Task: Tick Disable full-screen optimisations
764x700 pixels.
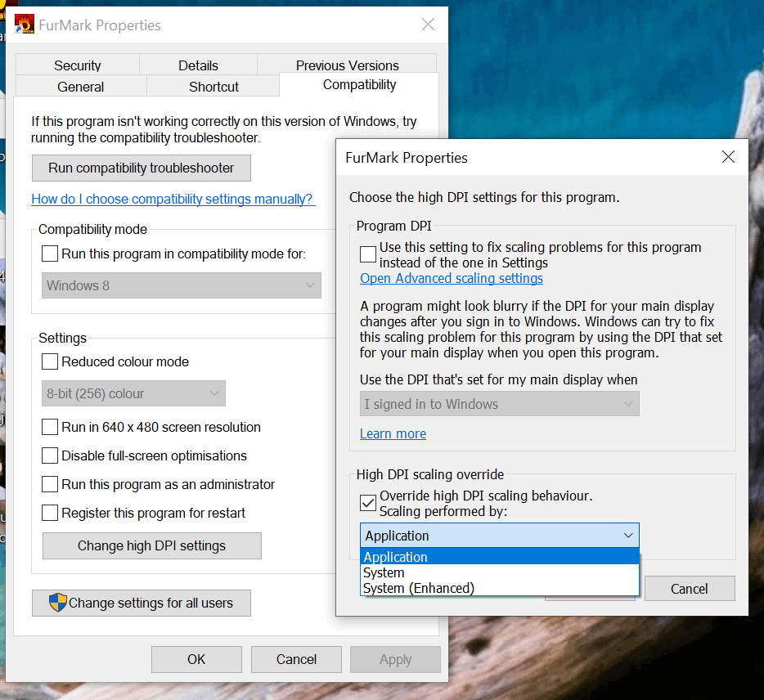Action: (x=50, y=455)
